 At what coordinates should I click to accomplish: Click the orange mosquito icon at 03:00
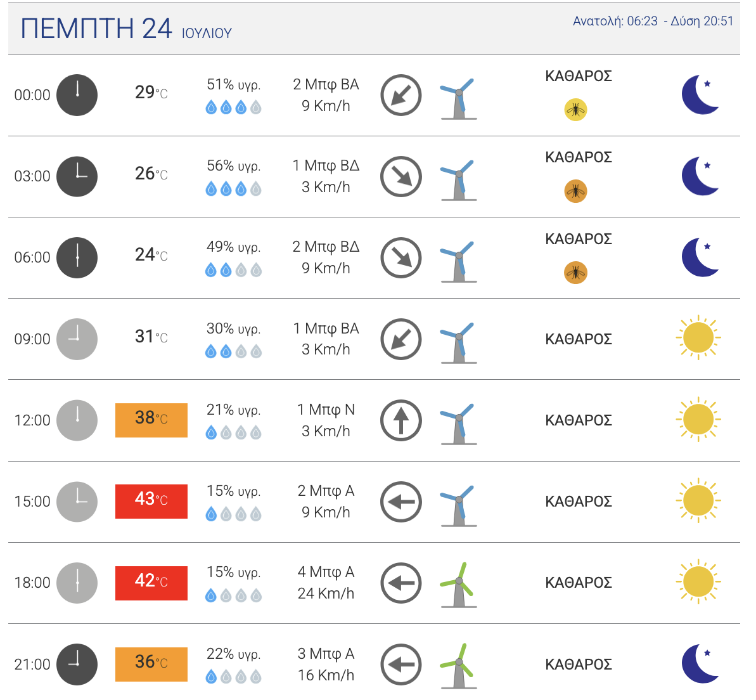pyautogui.click(x=575, y=191)
